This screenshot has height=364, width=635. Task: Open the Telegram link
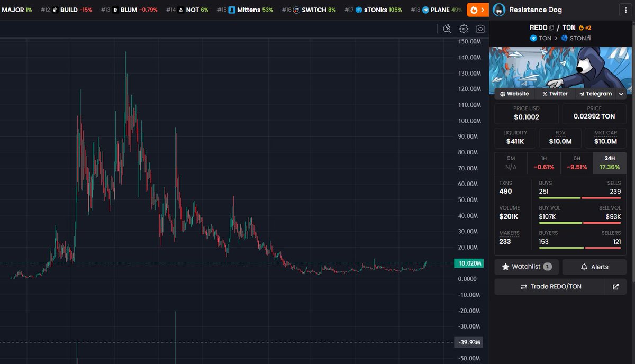coord(595,94)
